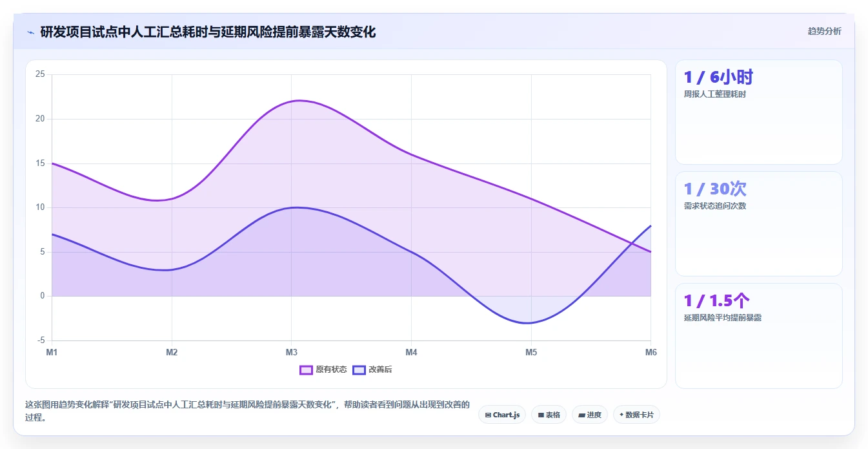868x449 pixels.
Task: Click the description paragraph below the chart
Action: tap(247, 410)
